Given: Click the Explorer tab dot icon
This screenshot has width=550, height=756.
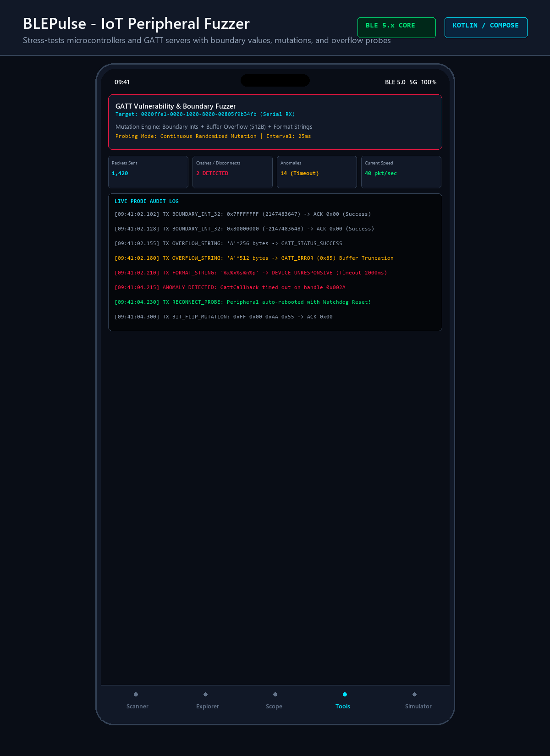Looking at the screenshot, I should (205, 694).
